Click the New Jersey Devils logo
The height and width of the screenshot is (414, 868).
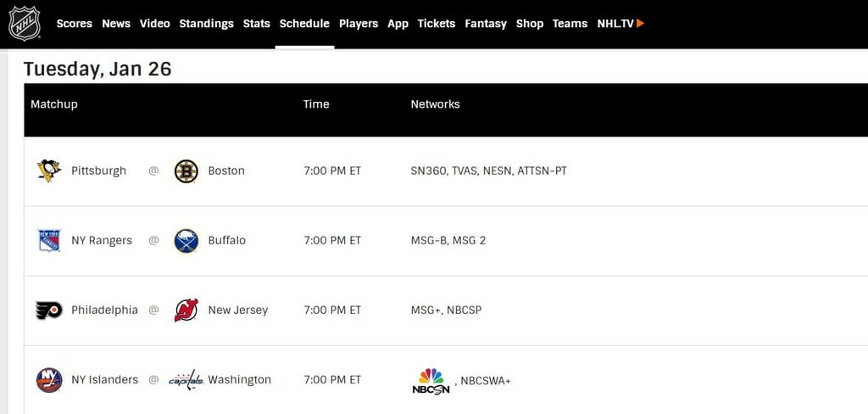point(186,310)
